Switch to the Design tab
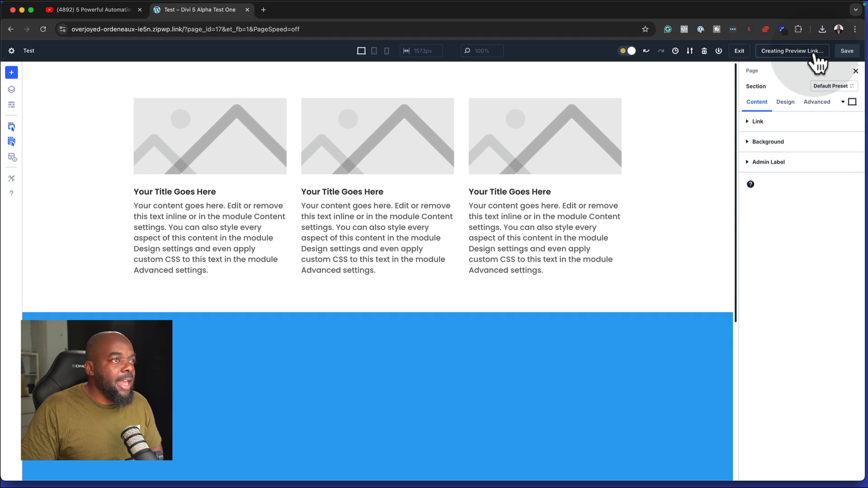The image size is (868, 488). tap(785, 102)
